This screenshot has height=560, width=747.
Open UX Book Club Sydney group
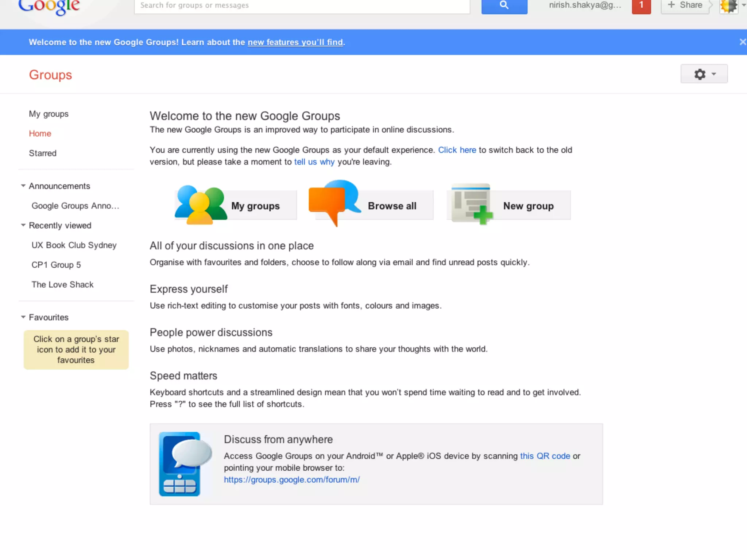pos(74,245)
